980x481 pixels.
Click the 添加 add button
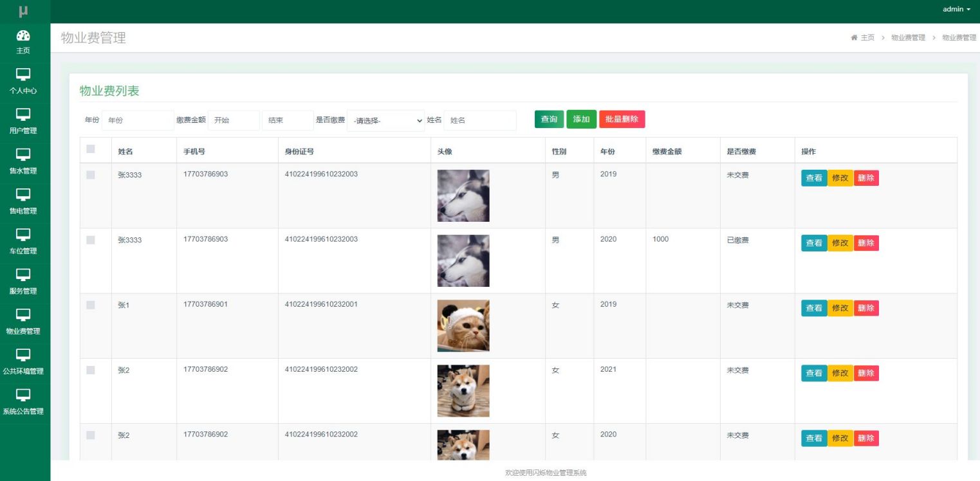point(581,120)
